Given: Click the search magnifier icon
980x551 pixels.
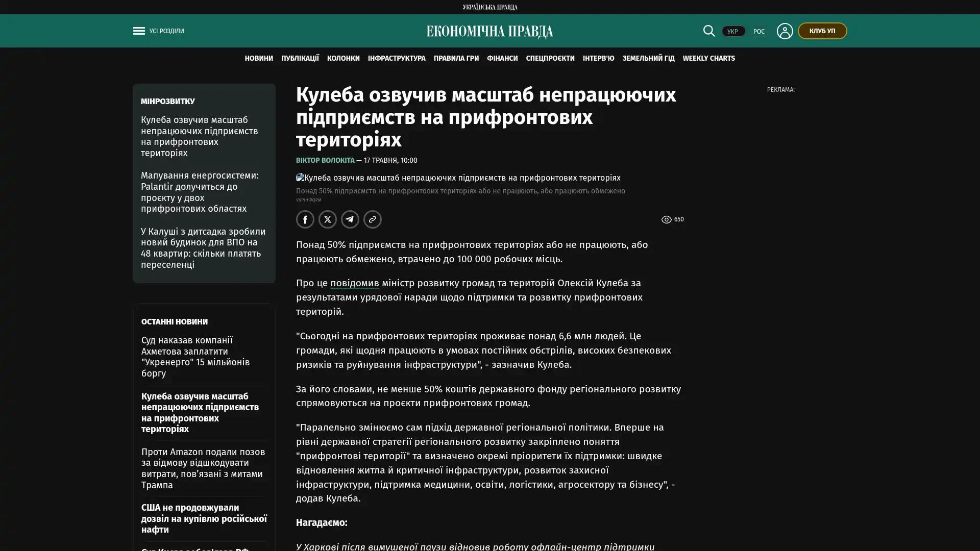Looking at the screenshot, I should 709,31.
